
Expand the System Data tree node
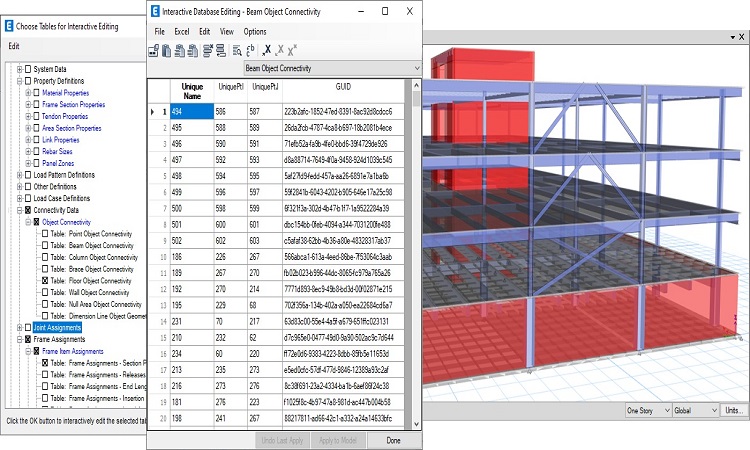click(x=18, y=69)
